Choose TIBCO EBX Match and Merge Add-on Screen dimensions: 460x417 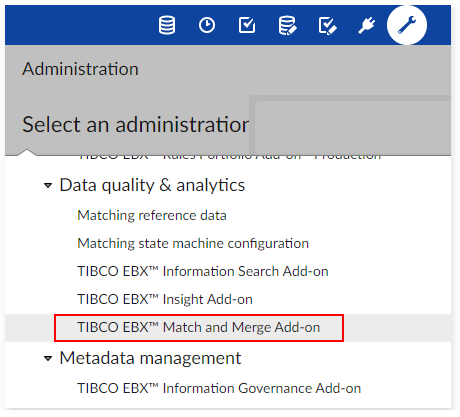click(199, 327)
